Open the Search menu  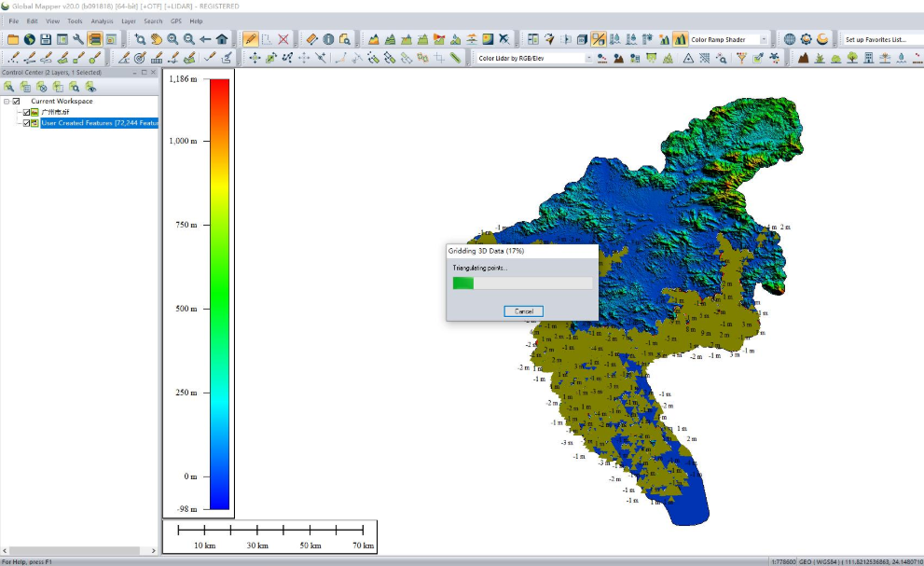coord(153,21)
